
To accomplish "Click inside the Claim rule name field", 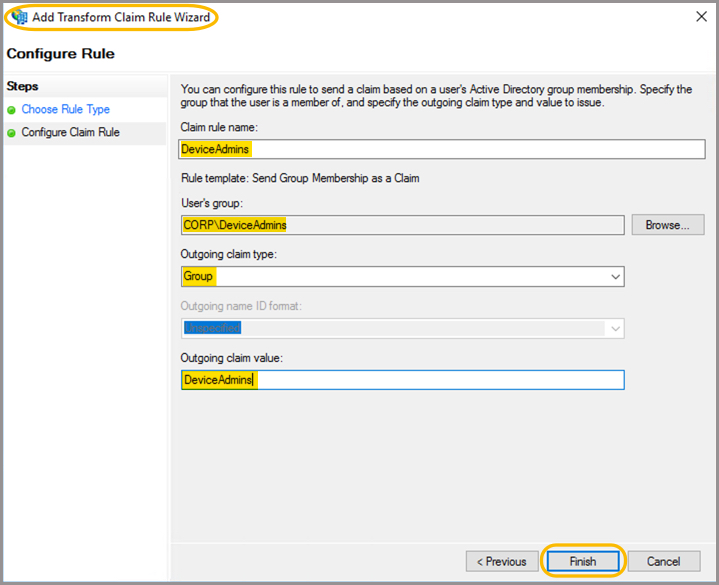I will click(442, 149).
